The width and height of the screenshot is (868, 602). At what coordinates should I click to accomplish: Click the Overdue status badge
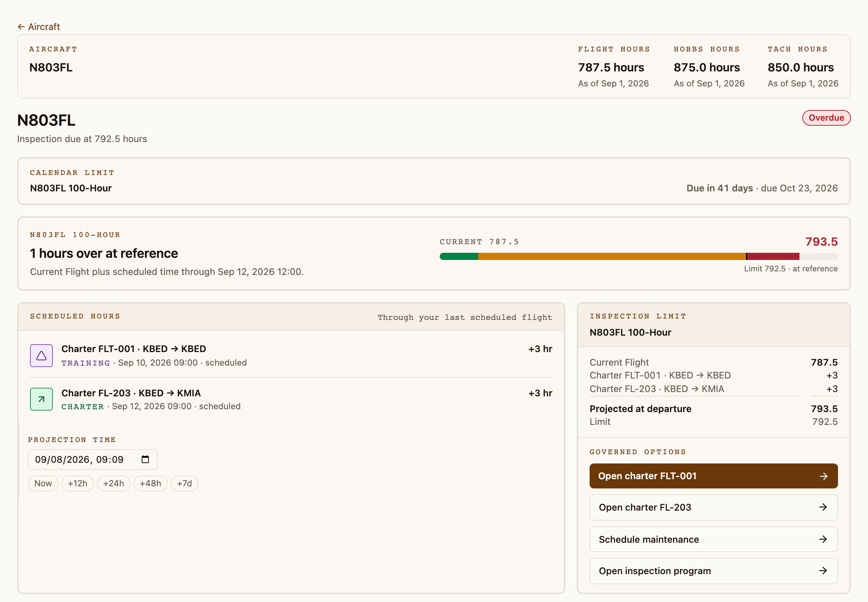click(x=826, y=118)
